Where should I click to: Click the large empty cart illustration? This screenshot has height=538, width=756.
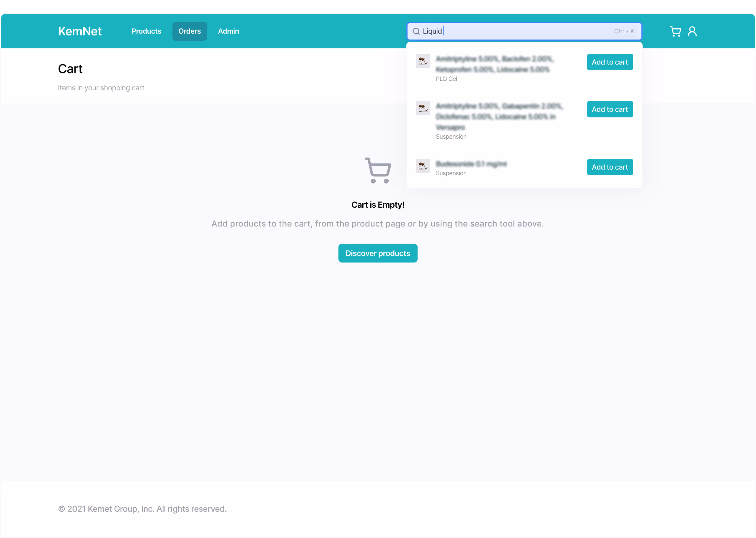(378, 170)
